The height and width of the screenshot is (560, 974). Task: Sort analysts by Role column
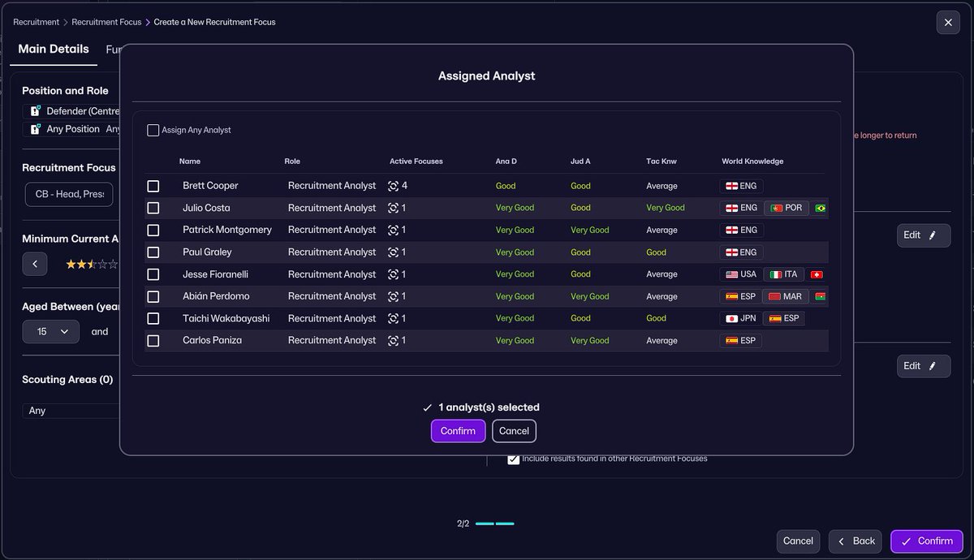(x=292, y=162)
